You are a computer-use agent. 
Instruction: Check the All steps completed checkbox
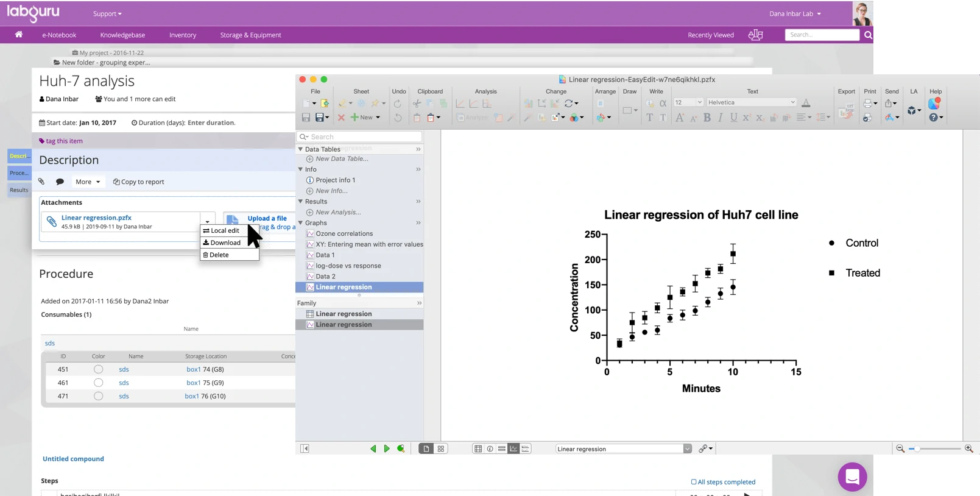693,482
